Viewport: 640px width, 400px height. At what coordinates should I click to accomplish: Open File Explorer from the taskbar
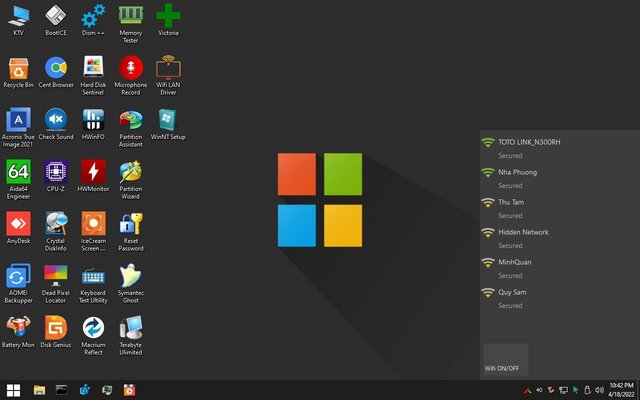(x=39, y=390)
